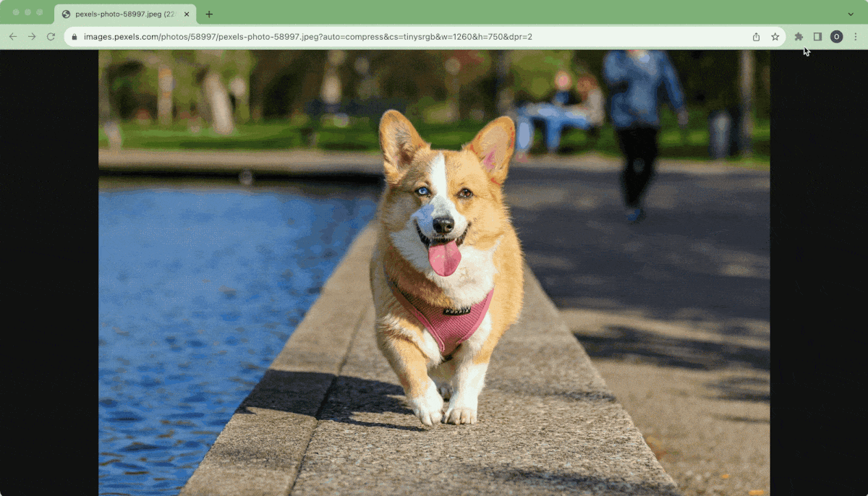Reload the current page

click(50, 36)
